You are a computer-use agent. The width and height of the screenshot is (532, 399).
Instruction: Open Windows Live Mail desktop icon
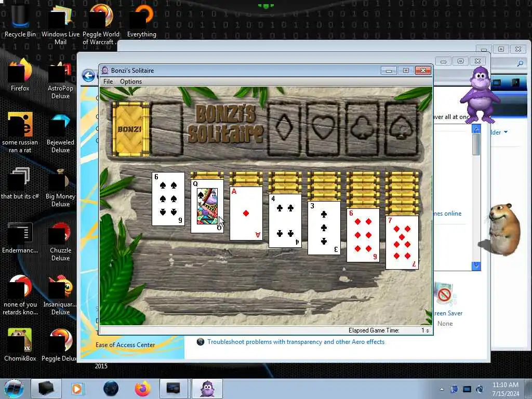point(60,24)
